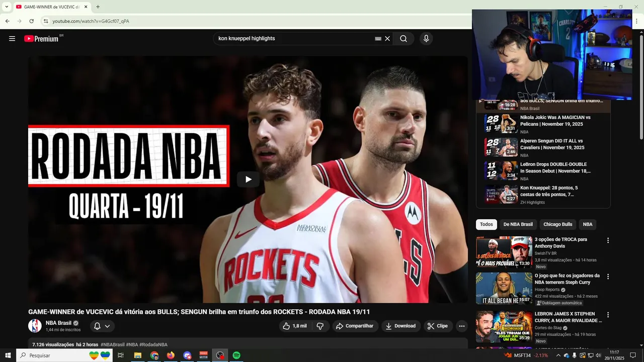The width and height of the screenshot is (644, 362).
Task: Dislike the video with thumbs-down icon
Action: (320, 326)
